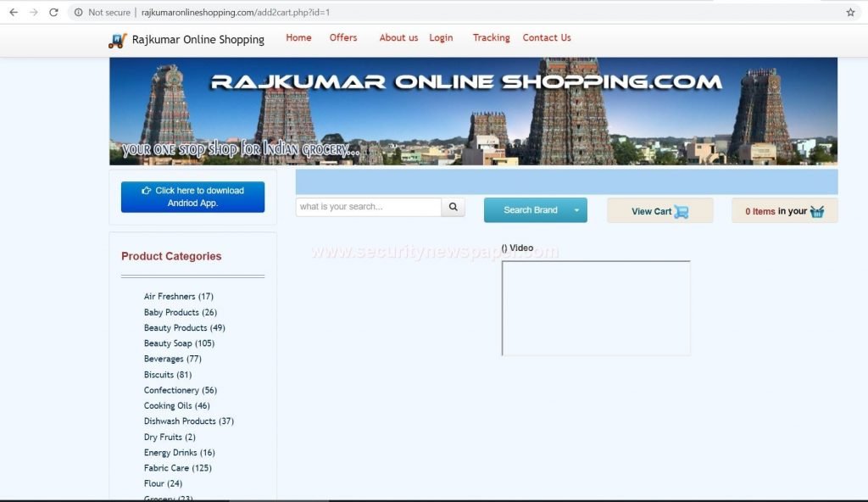Go to Login page
The height and width of the screenshot is (502, 868).
tap(441, 37)
